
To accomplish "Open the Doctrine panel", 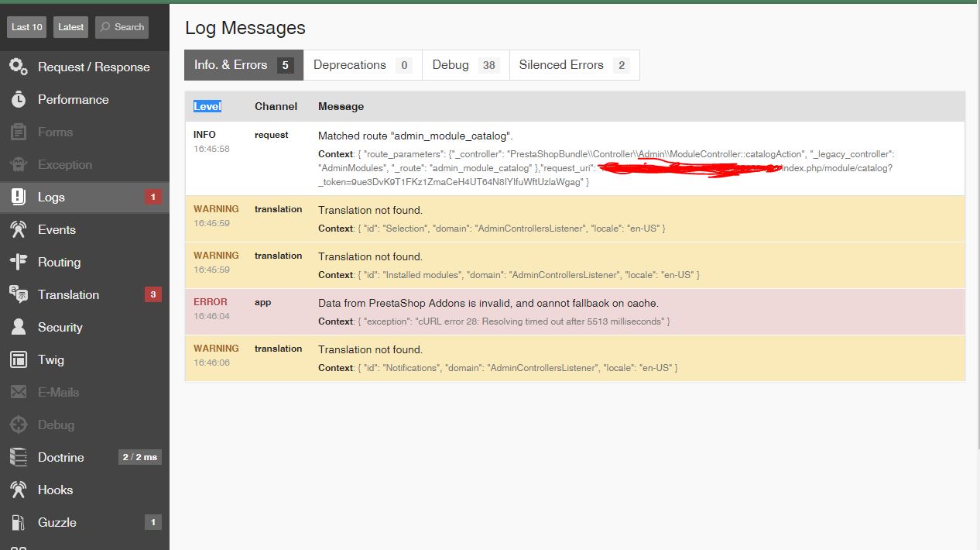I will pos(84,457).
